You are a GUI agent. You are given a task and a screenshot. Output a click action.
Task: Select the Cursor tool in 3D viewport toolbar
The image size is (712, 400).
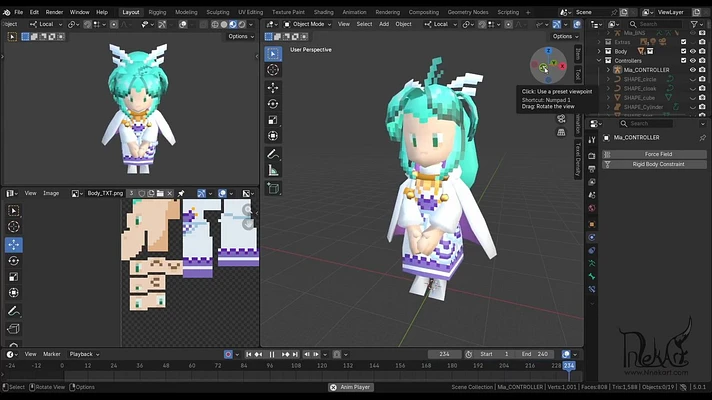(x=273, y=70)
